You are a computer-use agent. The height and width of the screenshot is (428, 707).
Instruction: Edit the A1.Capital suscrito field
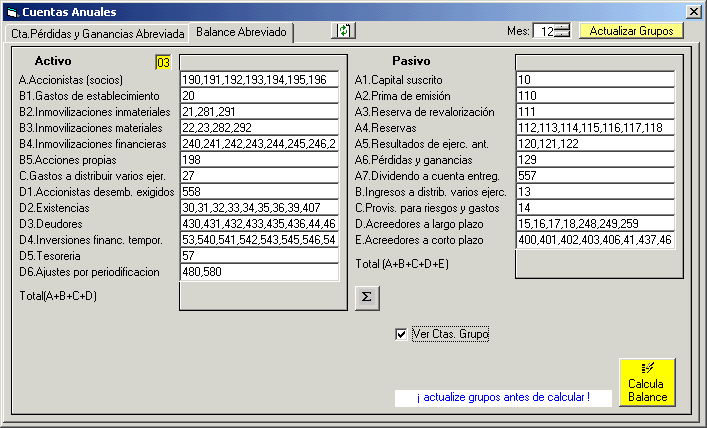click(x=595, y=80)
